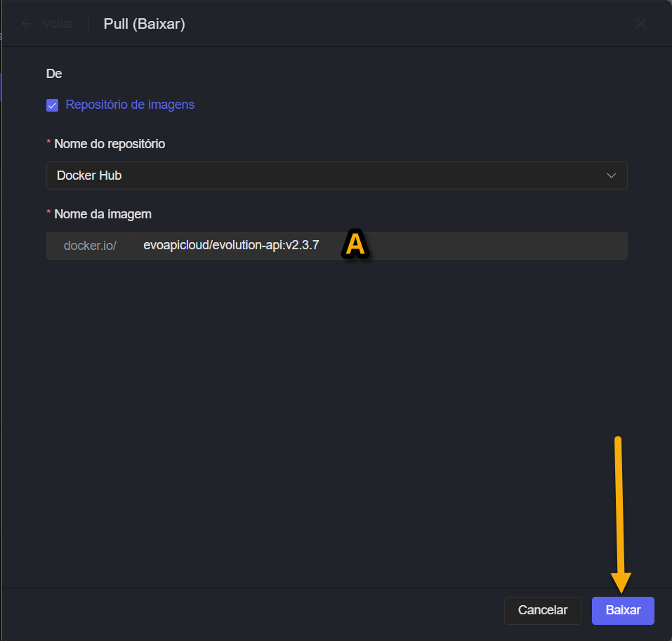Click the docker.io/ prefix label
Screen dimensions: 672x641
coord(90,246)
